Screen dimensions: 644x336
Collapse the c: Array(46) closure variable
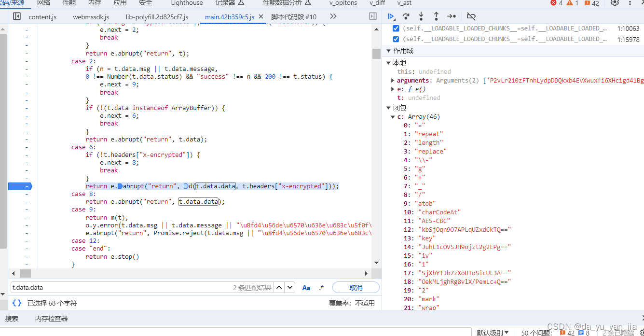pos(392,116)
